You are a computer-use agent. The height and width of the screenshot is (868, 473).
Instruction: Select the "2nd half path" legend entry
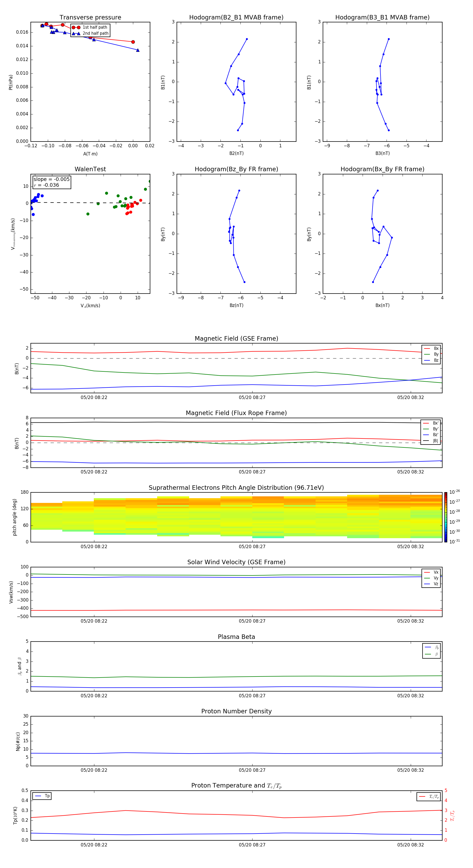click(90, 33)
